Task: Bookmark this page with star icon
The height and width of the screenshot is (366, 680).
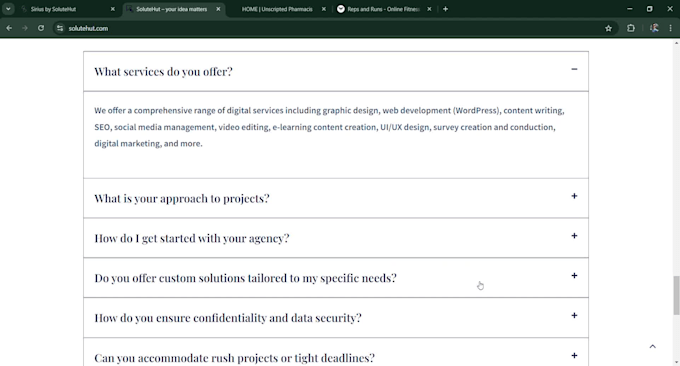Action: [x=608, y=28]
